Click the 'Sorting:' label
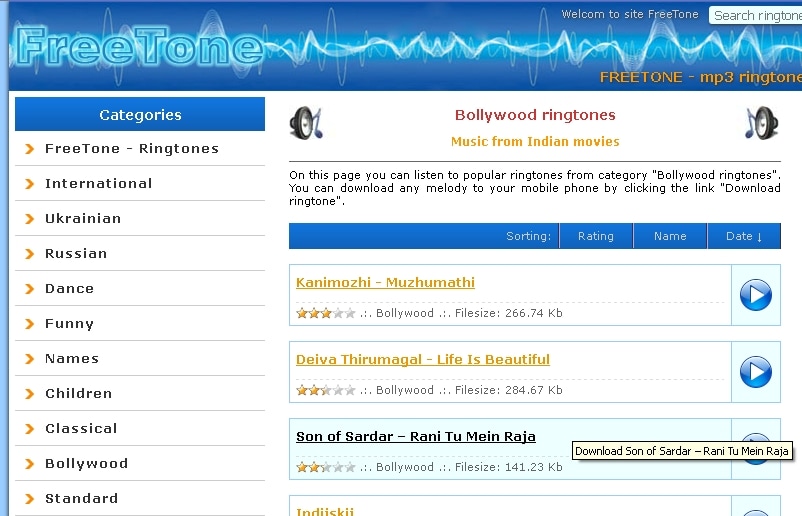 pos(528,236)
